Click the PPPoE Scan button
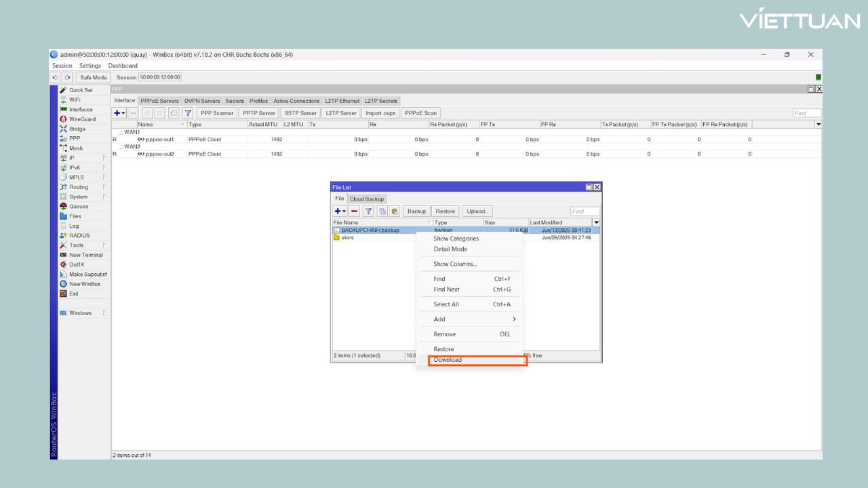The height and width of the screenshot is (488, 868). tap(420, 113)
